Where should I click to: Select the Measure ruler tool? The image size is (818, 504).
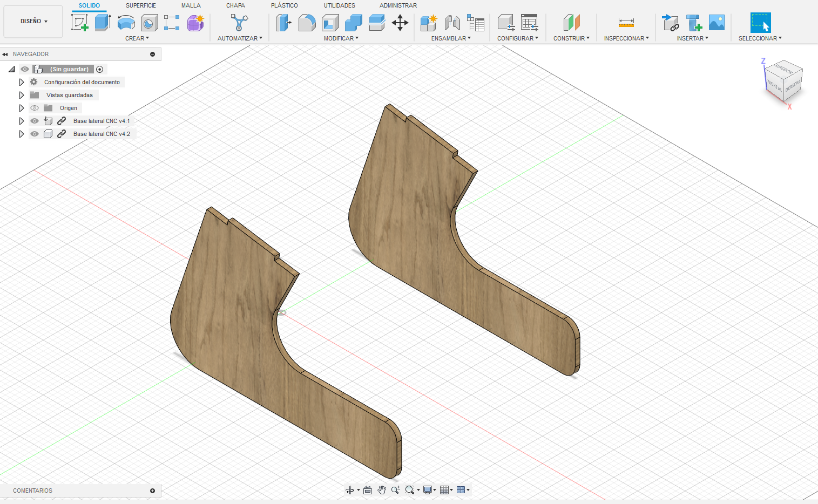click(626, 22)
